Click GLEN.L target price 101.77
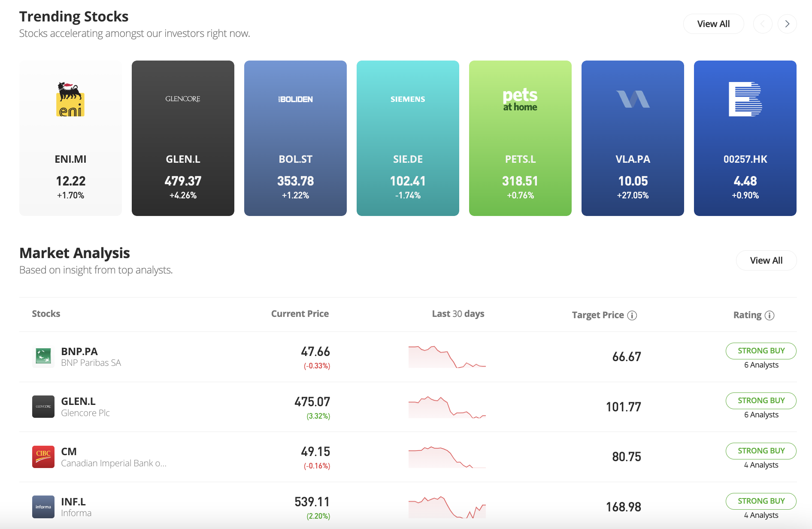The width and height of the screenshot is (812, 529). point(623,407)
